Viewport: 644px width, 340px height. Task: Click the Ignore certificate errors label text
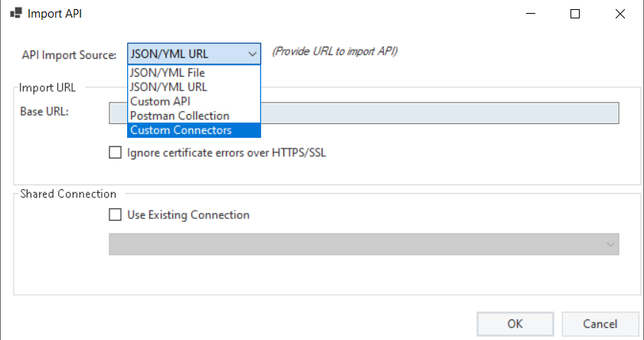tap(227, 152)
